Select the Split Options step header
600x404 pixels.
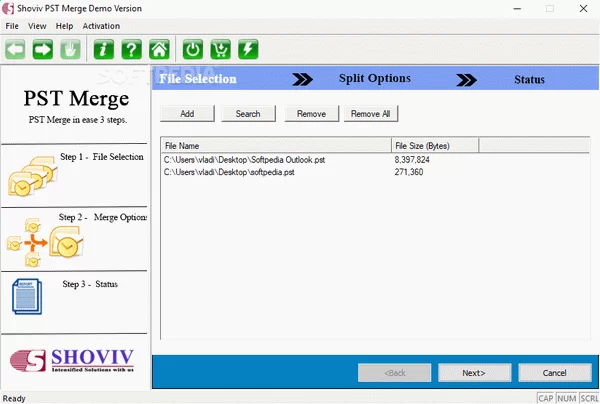pyautogui.click(x=375, y=78)
